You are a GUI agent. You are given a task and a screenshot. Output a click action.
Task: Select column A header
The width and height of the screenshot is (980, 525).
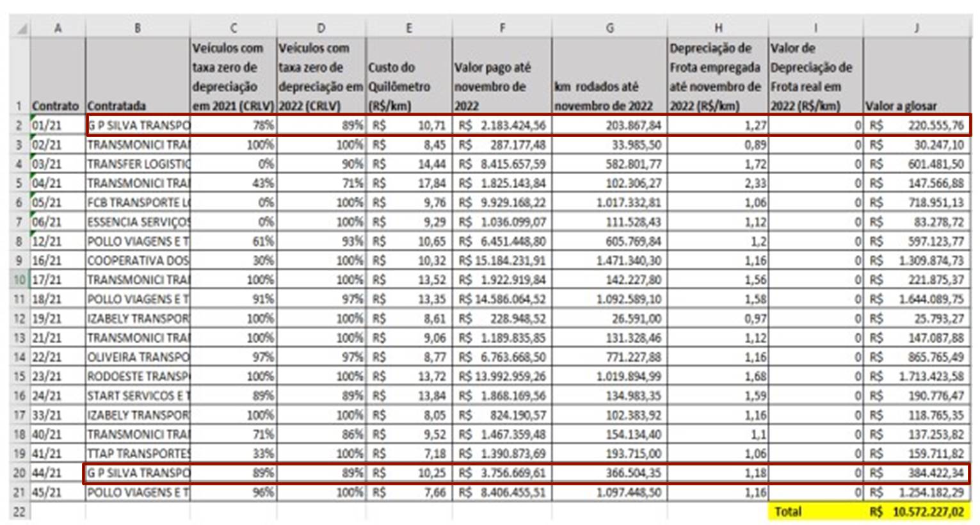coord(58,29)
